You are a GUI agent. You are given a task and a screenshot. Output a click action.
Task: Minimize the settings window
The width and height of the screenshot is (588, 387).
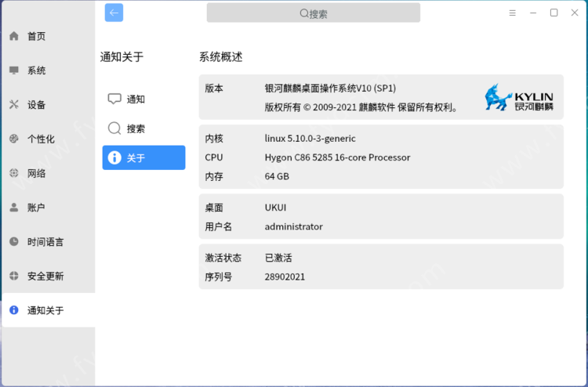point(534,13)
